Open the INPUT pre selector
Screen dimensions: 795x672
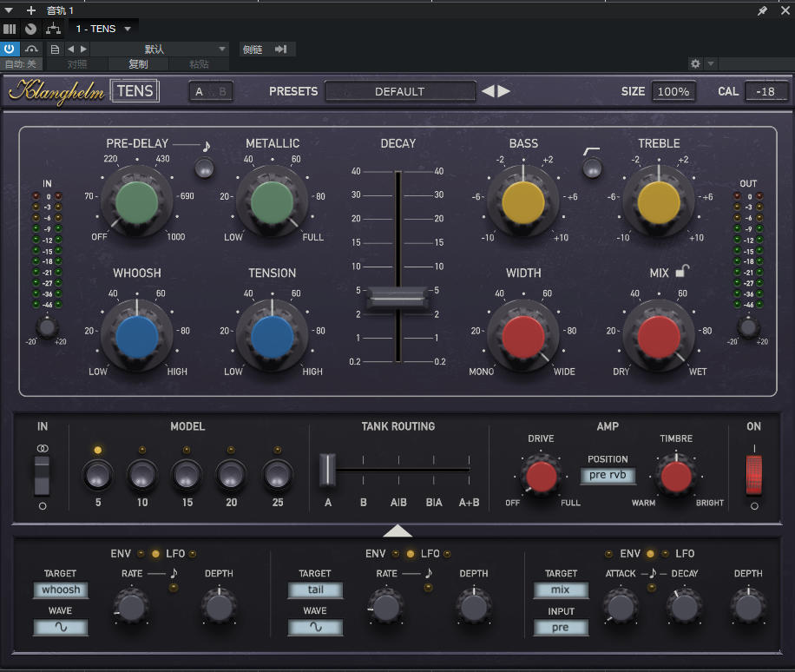[561, 628]
